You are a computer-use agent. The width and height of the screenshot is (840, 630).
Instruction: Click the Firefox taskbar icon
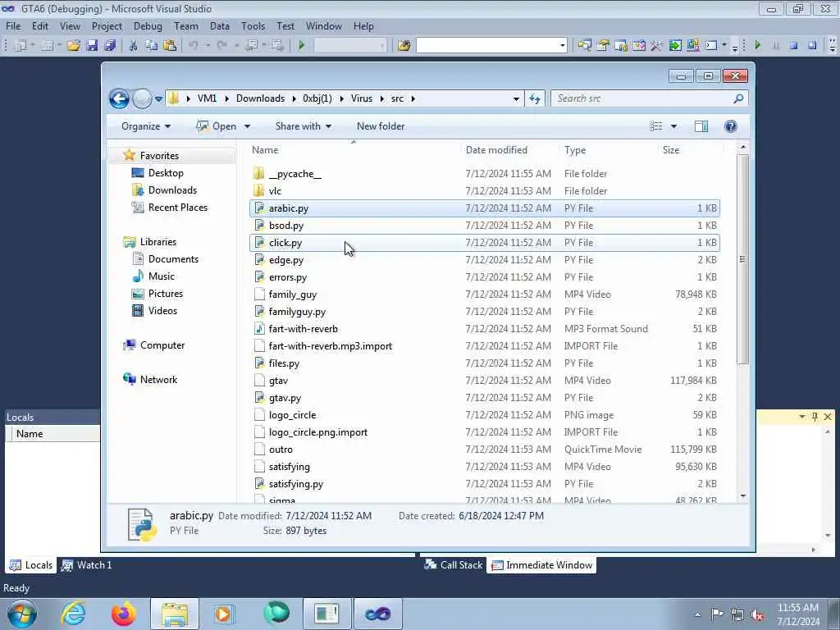click(124, 614)
